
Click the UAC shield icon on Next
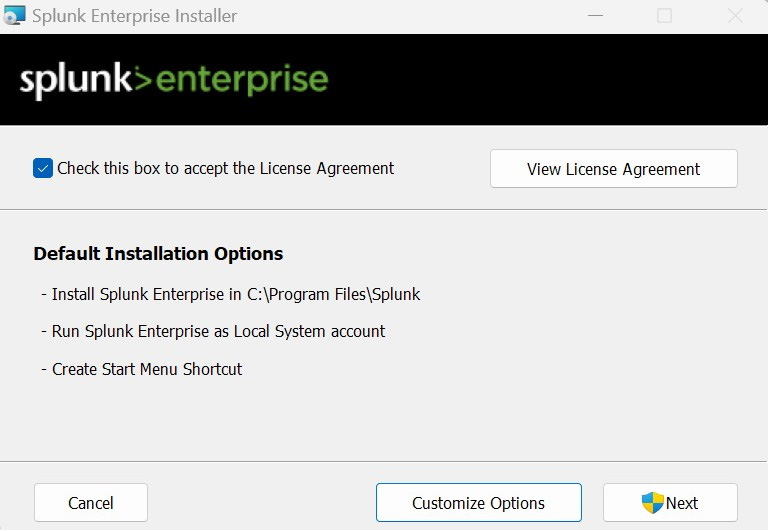pyautogui.click(x=652, y=503)
